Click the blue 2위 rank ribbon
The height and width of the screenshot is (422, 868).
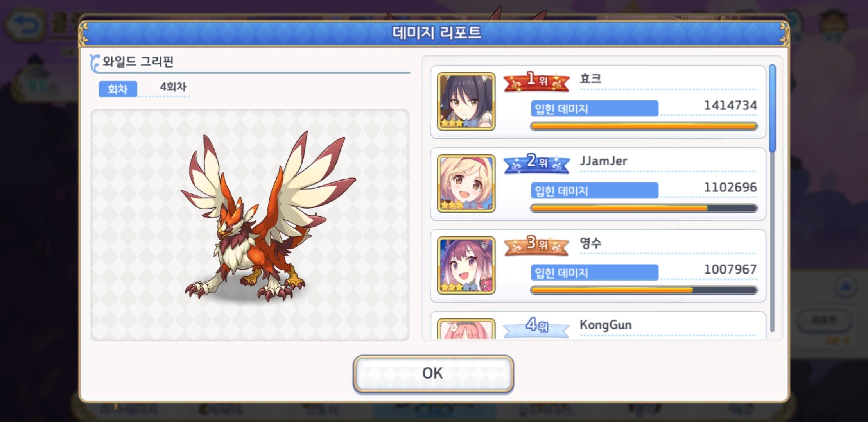[x=536, y=163]
